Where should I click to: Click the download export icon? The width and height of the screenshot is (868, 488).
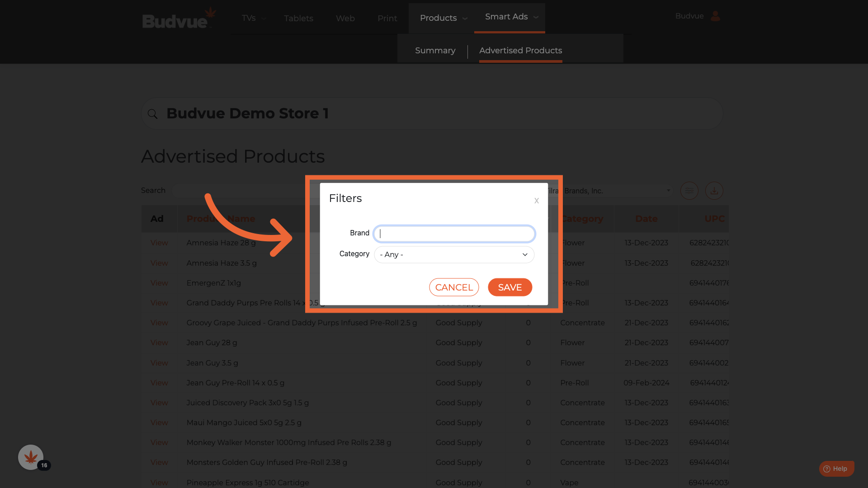(x=714, y=191)
